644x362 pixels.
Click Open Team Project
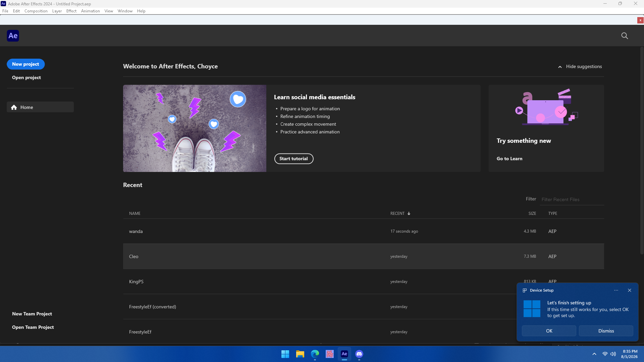(33, 327)
